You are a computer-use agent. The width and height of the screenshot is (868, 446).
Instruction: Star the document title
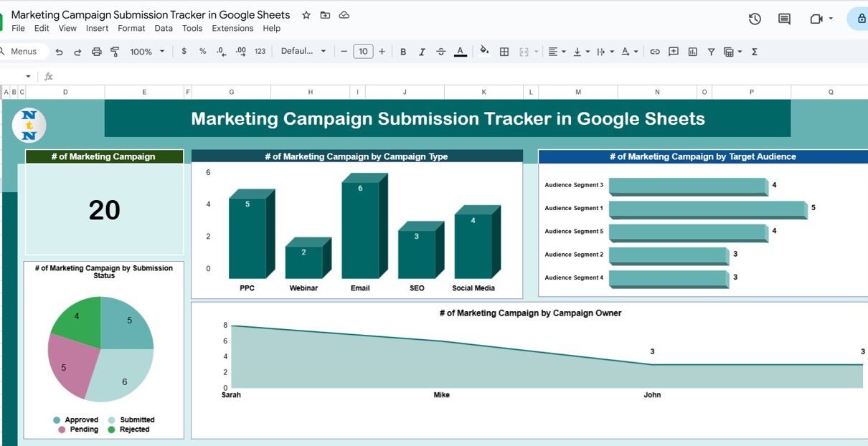click(306, 15)
